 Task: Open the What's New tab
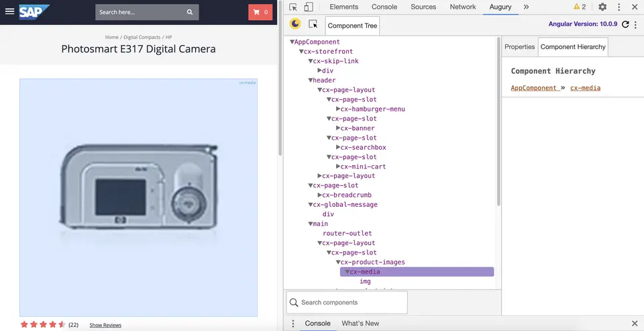360,323
